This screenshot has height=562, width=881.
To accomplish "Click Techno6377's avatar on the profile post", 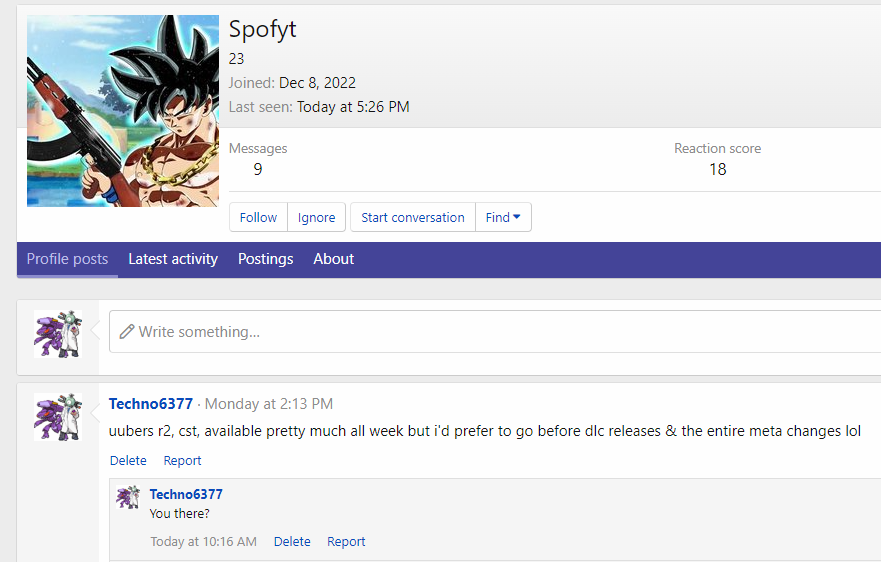I will 58,418.
